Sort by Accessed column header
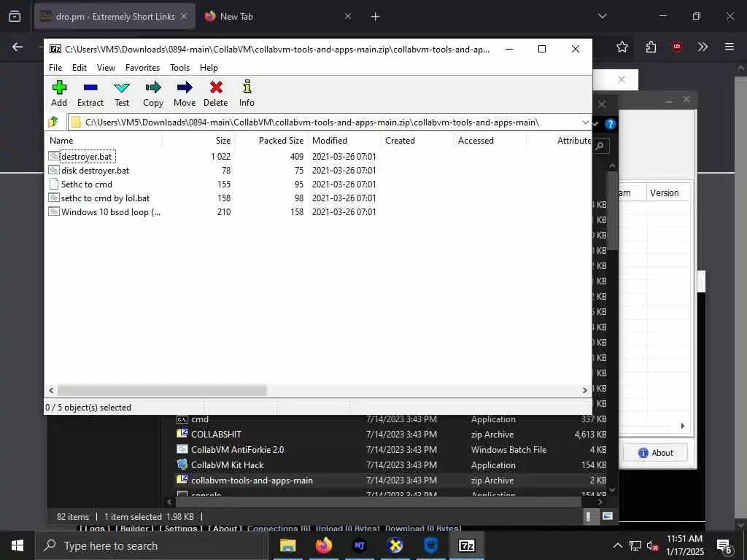This screenshot has height=560, width=747. (x=489, y=141)
